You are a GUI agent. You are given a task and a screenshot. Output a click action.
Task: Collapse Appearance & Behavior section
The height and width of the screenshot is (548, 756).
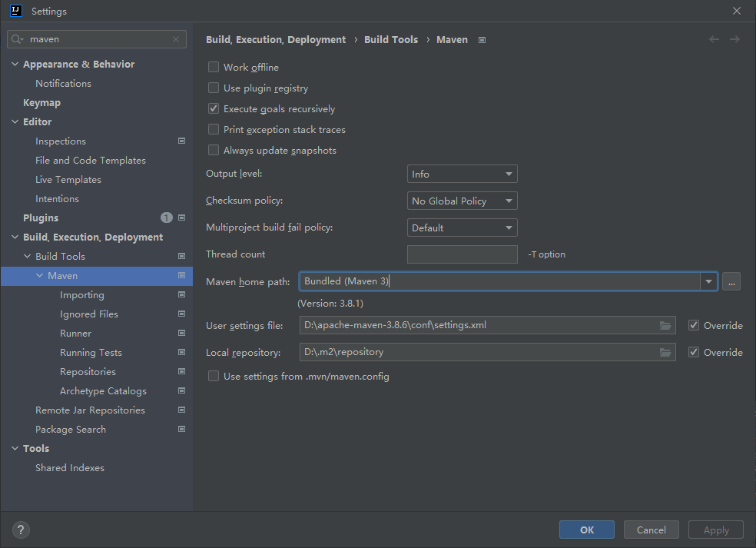(x=15, y=64)
